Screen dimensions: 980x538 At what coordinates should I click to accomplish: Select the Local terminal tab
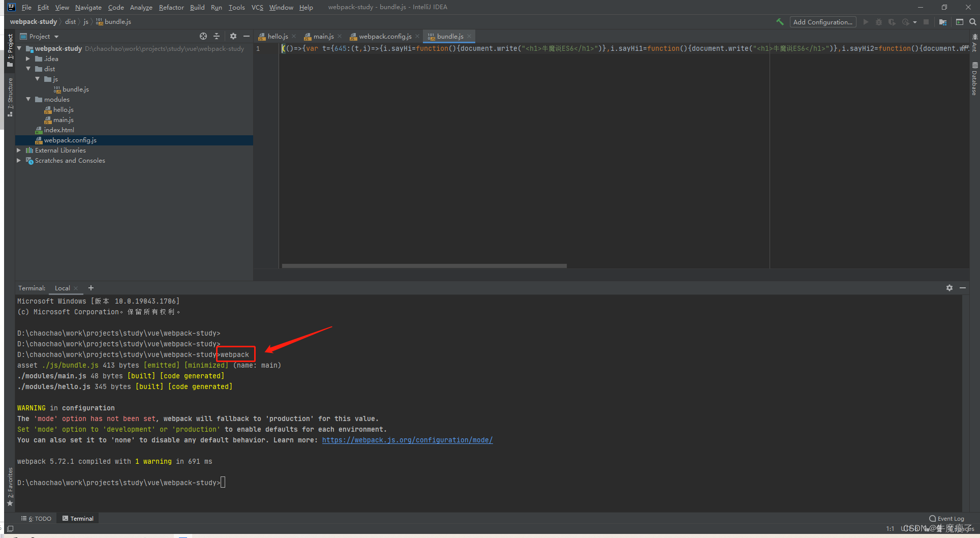tap(63, 288)
